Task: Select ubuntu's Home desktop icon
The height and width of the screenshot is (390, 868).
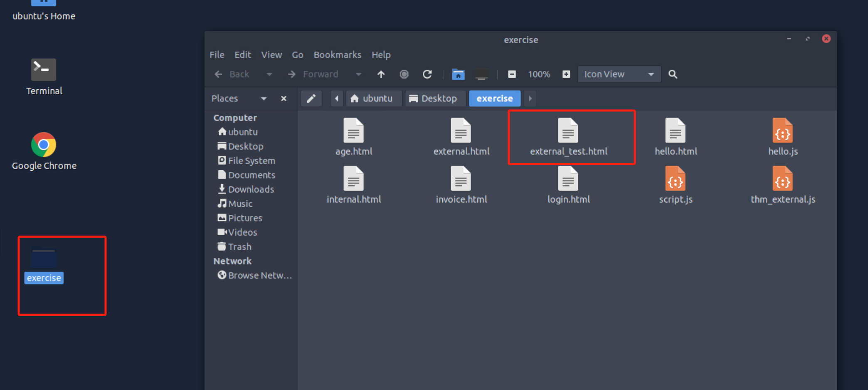Action: pos(44,10)
